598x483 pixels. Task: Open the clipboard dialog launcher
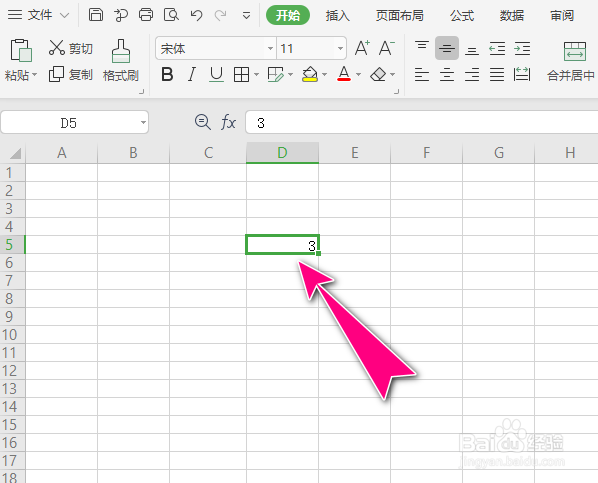pyautogui.click(x=141, y=92)
